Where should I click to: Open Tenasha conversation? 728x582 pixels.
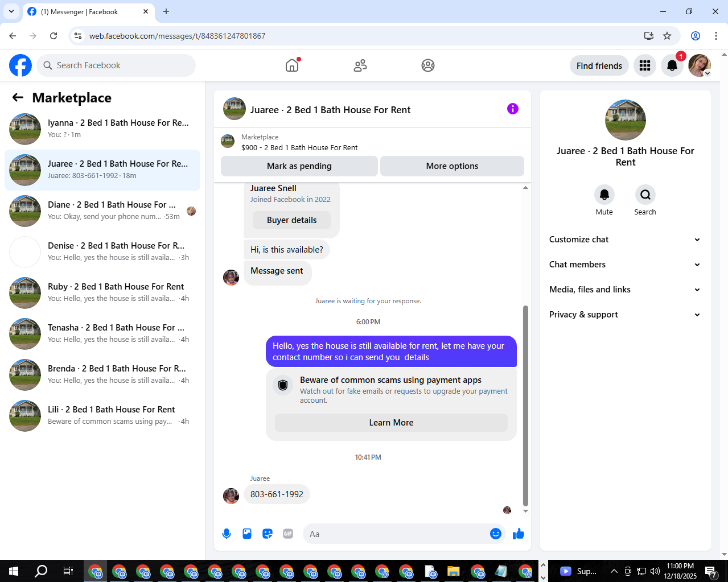[x=102, y=334]
